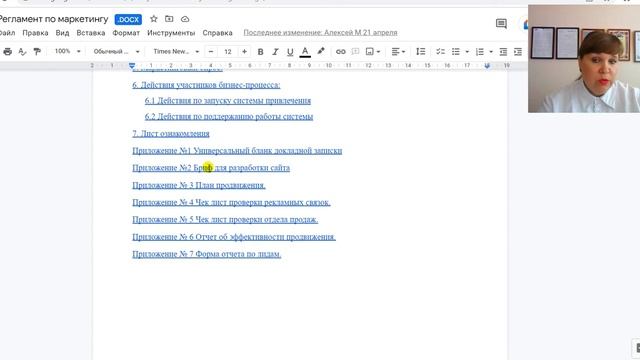Open the Times New Roman font dropdown
This screenshot has width=640, height=360.
176,51
